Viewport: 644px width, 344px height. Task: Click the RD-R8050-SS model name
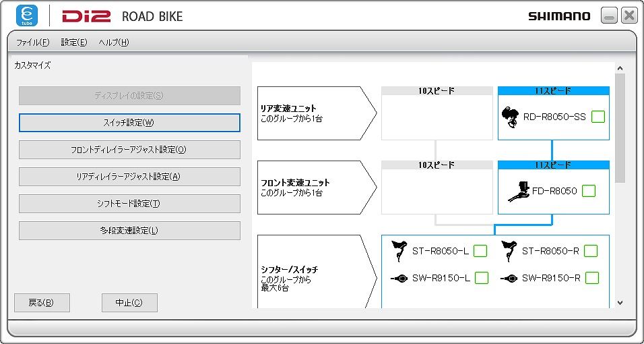(554, 117)
